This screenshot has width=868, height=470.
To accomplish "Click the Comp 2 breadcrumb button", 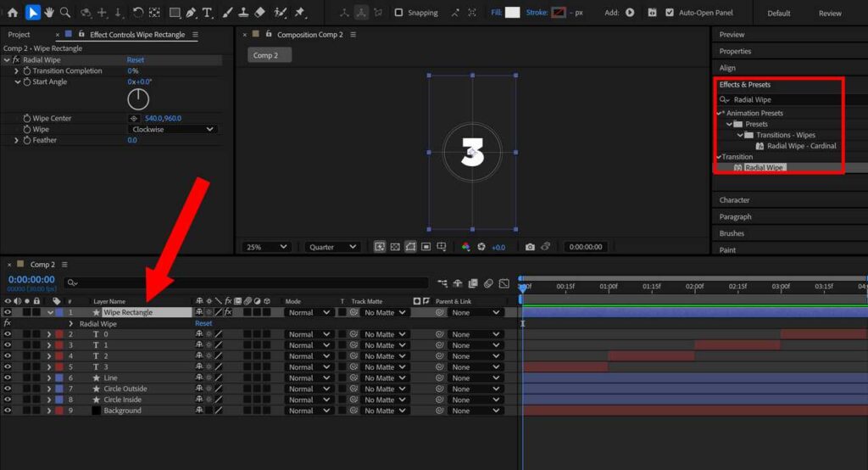I will [270, 55].
